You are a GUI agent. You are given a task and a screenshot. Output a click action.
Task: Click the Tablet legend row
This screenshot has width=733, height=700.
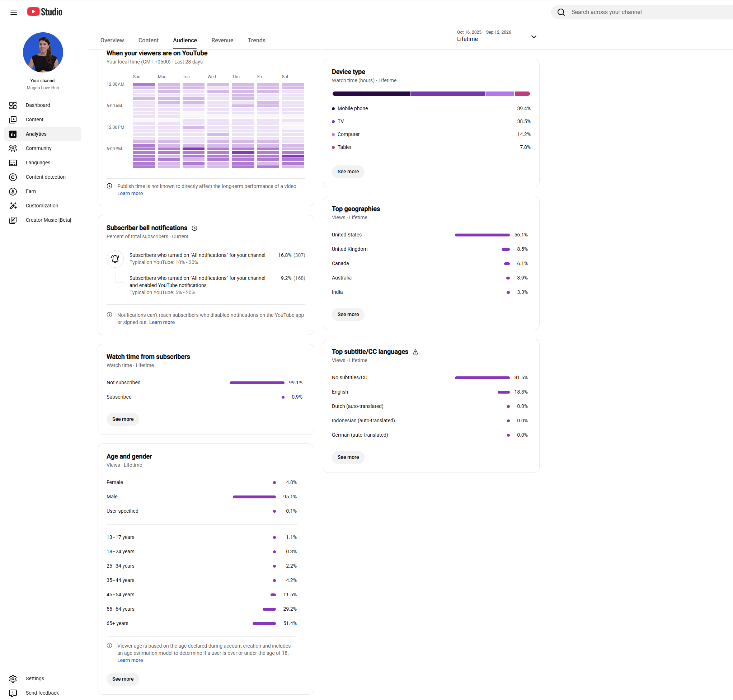point(431,147)
